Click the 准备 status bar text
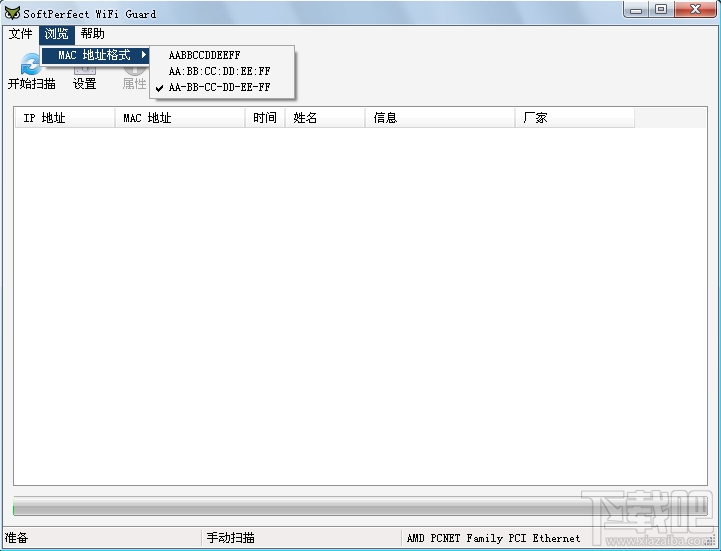The width and height of the screenshot is (721, 551). point(17,538)
